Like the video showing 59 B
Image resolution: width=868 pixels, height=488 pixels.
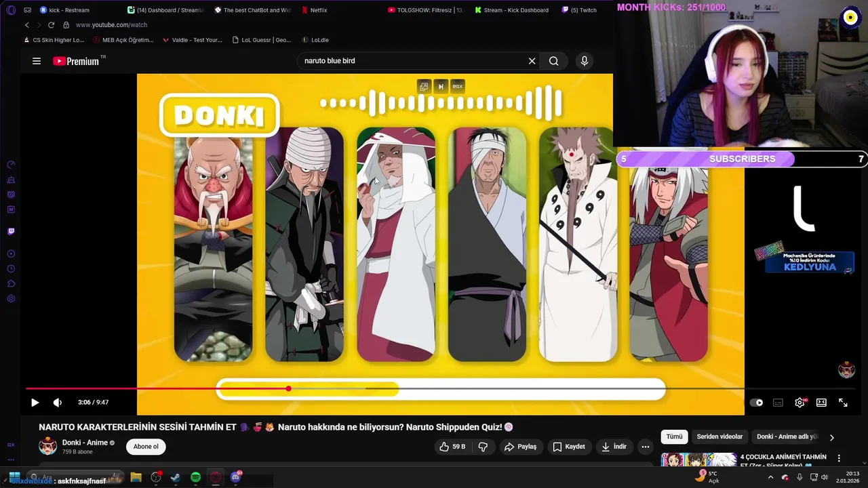[x=452, y=447]
